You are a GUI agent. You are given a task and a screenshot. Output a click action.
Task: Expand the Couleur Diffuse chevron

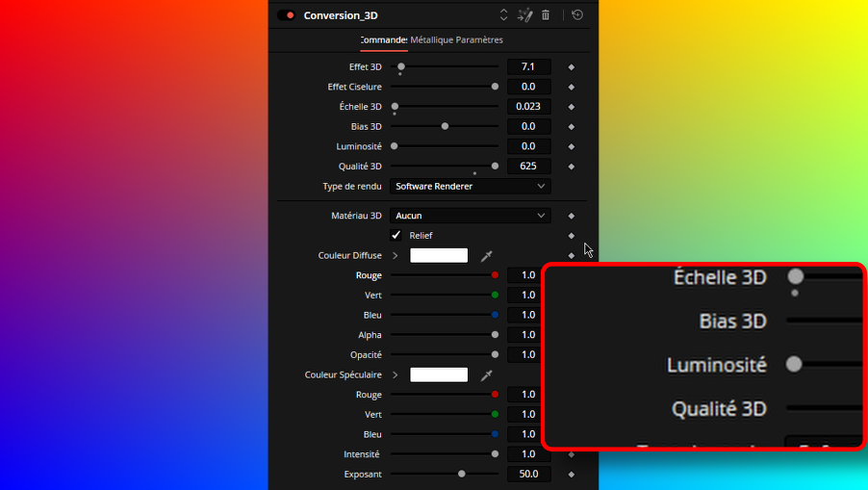(x=395, y=256)
